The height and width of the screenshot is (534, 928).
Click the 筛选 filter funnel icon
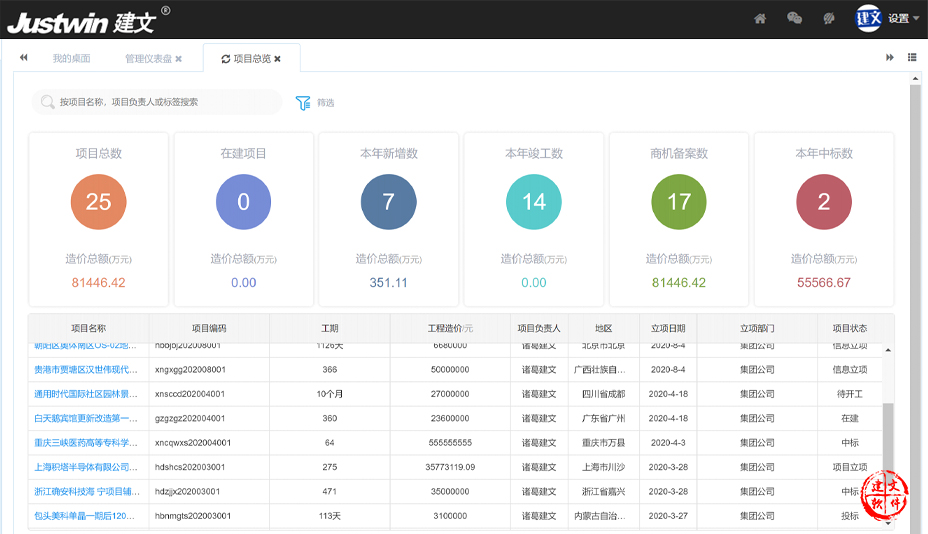(303, 102)
